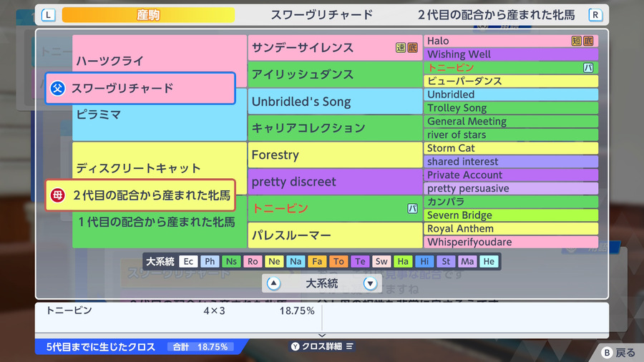This screenshot has height=362, width=644.
Task: Select the 2代目の配合から産まれた牝馬 header tab
Action: (x=496, y=15)
